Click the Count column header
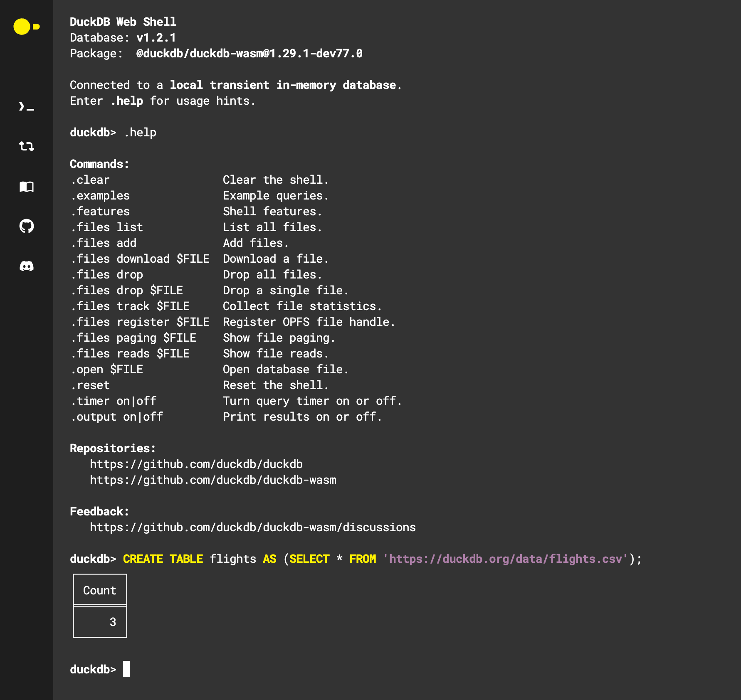The image size is (741, 700). (x=100, y=590)
